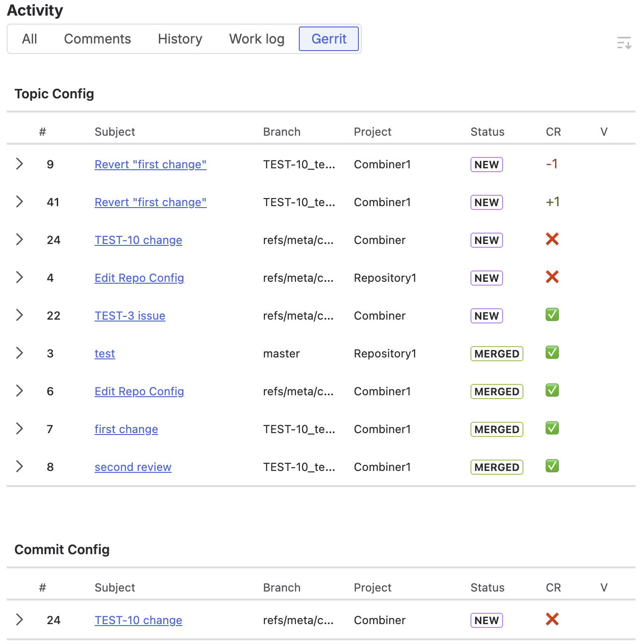Screen dimensions: 644x644
Task: Click the +1 code review score for change 41
Action: coord(552,202)
